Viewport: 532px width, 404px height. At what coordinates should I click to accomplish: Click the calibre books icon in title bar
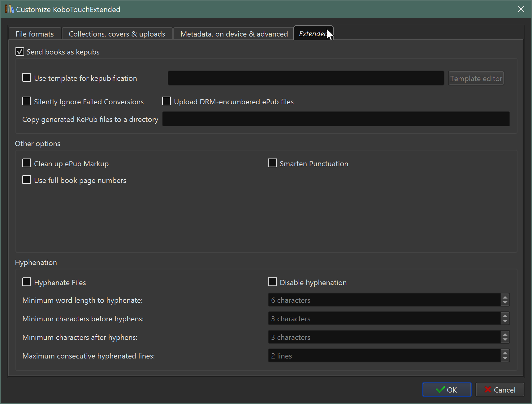[9, 9]
